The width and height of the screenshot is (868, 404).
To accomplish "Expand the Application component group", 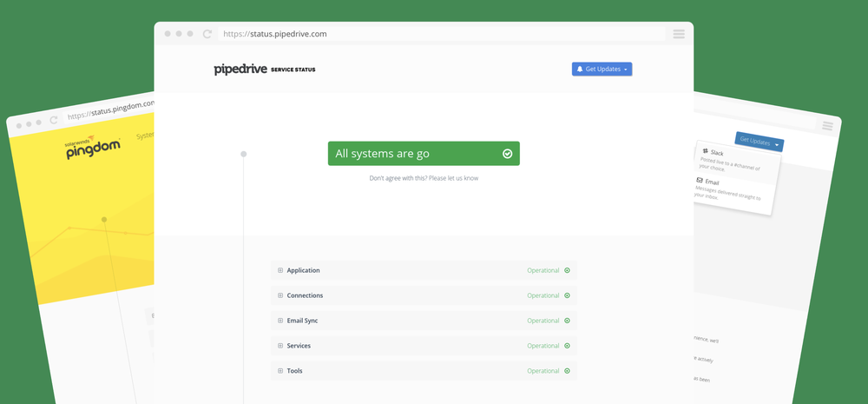I will [x=280, y=270].
